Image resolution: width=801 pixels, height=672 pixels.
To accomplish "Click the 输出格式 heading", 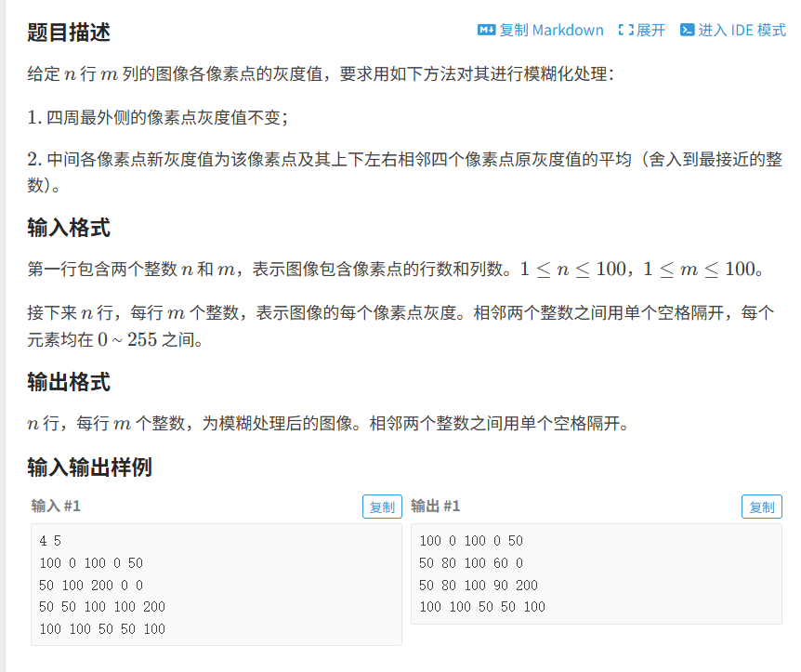I will pos(69,382).
